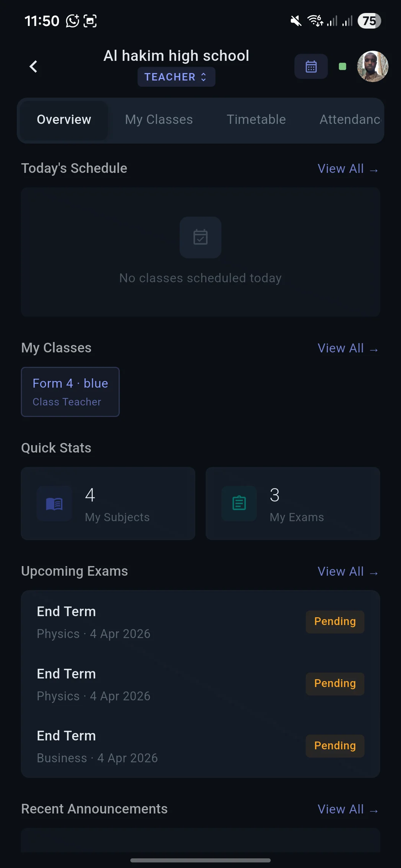
Task: Tap the empty-schedule calendar icon
Action: pyautogui.click(x=200, y=237)
